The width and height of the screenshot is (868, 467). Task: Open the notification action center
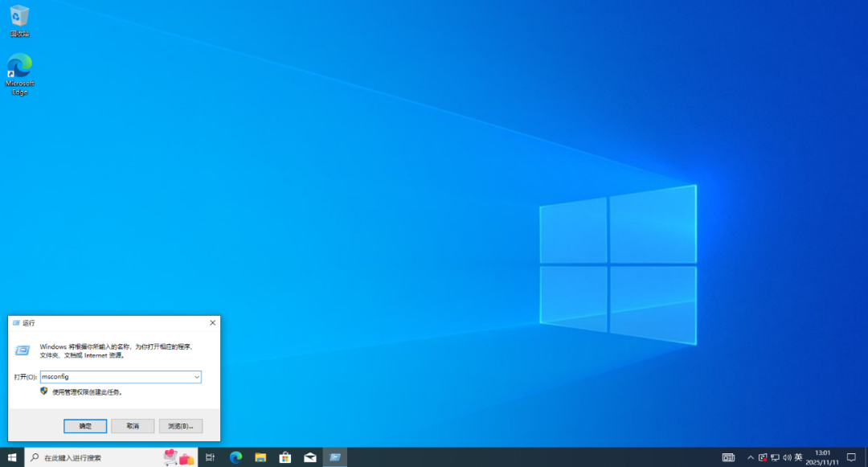pos(851,457)
